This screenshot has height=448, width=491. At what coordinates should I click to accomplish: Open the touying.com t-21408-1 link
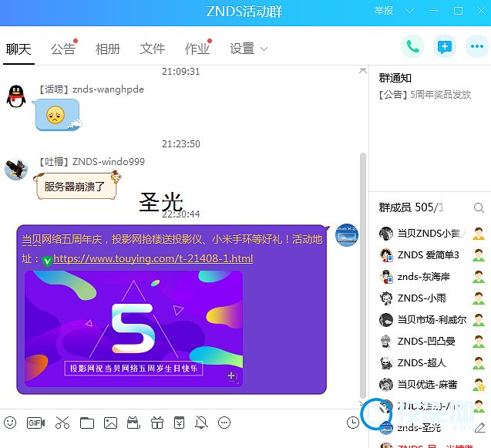coord(153,258)
